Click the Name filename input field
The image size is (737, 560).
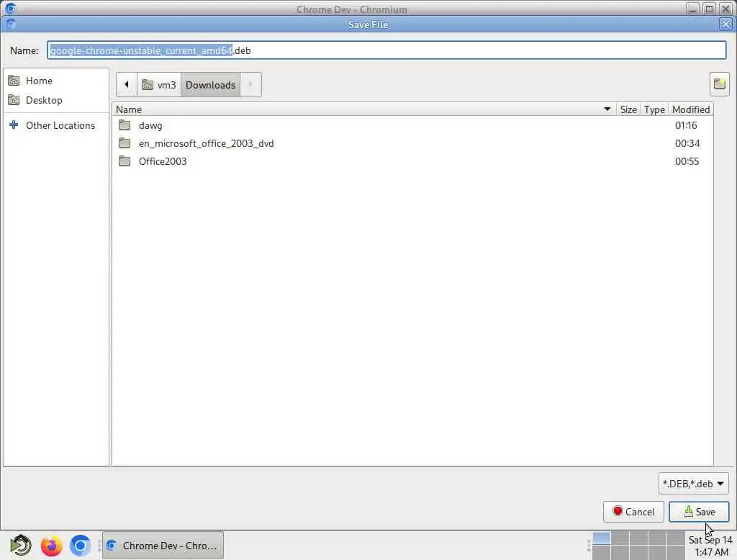pyautogui.click(x=386, y=50)
